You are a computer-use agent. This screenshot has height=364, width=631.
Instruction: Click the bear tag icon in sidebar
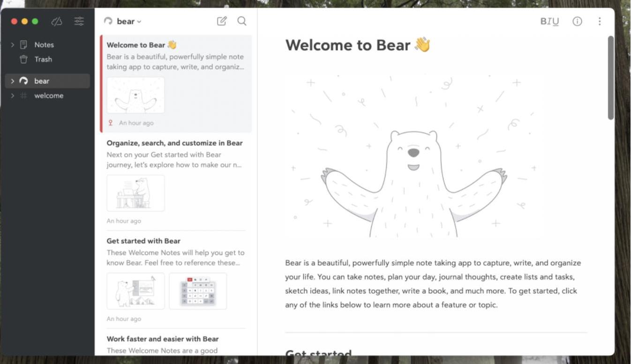click(23, 81)
